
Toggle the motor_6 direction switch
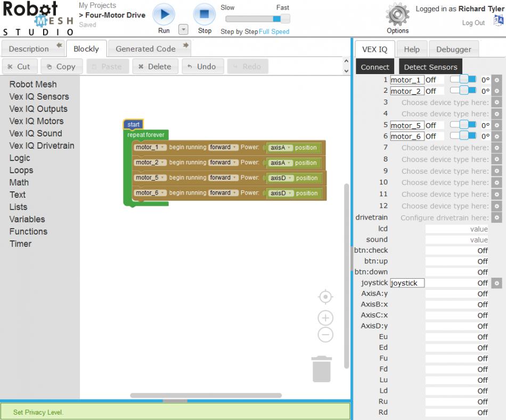pos(463,136)
